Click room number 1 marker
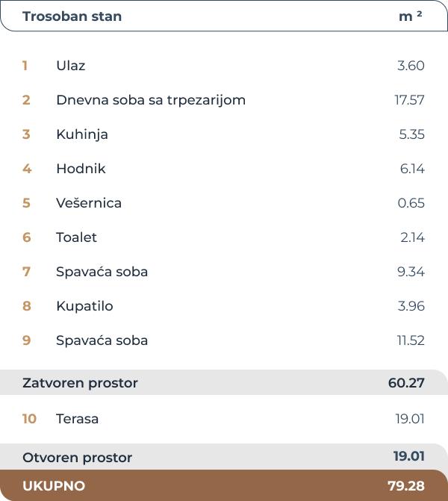 25,66
